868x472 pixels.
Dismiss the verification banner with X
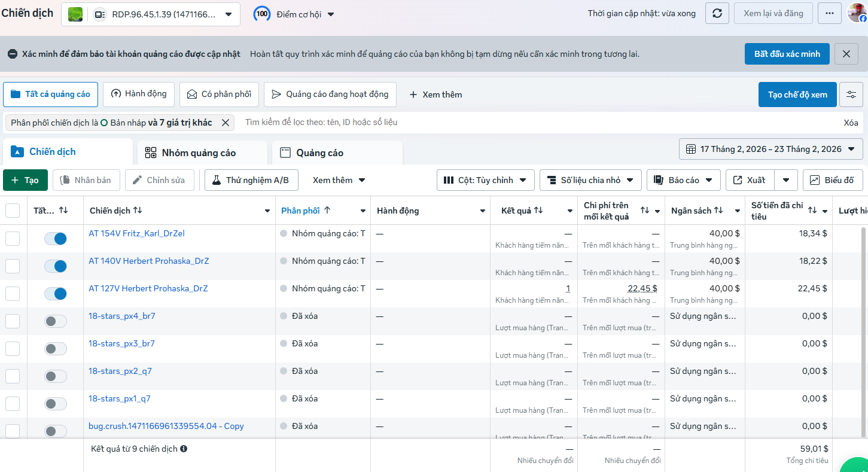coord(846,54)
